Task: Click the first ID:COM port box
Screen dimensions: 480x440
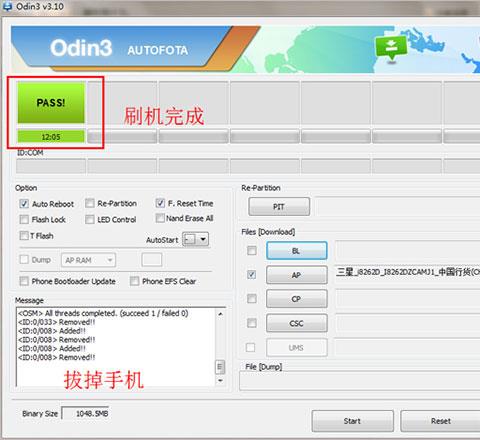Action: tap(51, 166)
